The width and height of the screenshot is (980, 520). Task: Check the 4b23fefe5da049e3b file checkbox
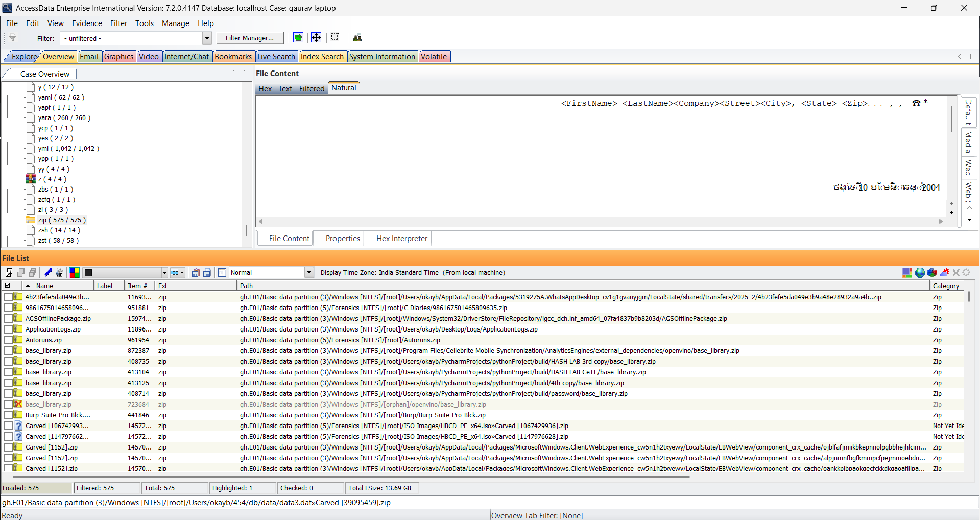(x=8, y=297)
